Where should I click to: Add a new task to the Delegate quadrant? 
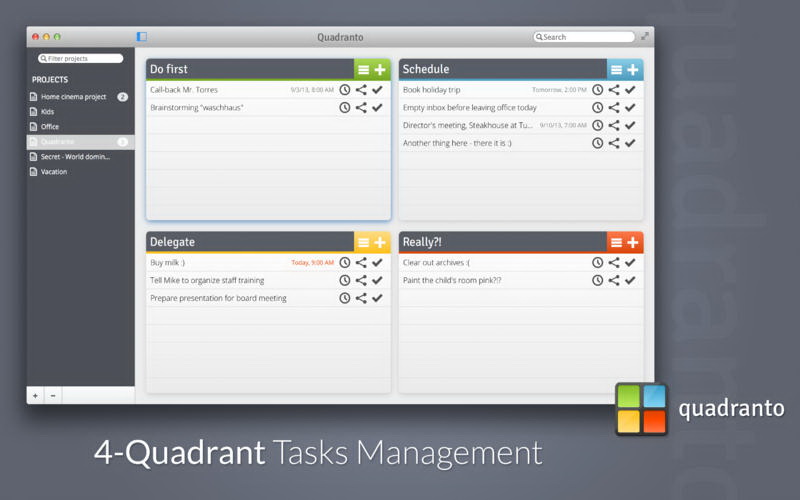point(380,243)
